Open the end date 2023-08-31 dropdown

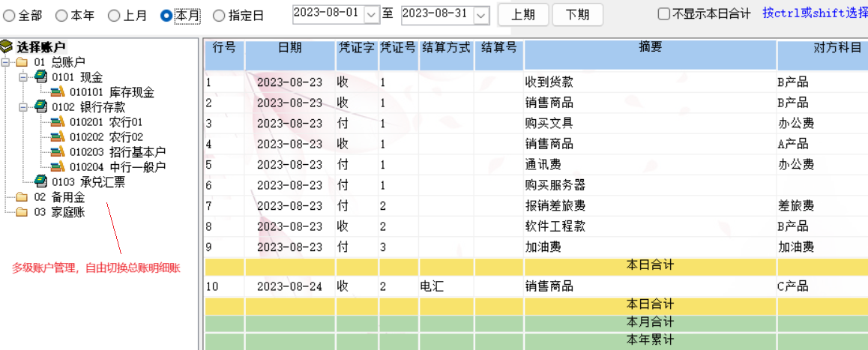(481, 14)
